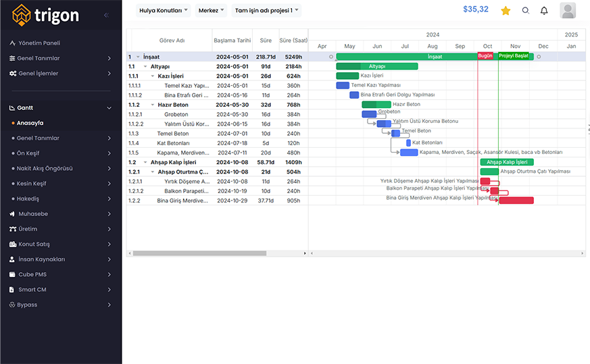Screen dimensions: 590x364
Task: Click the Süre column header
Action: click(266, 41)
